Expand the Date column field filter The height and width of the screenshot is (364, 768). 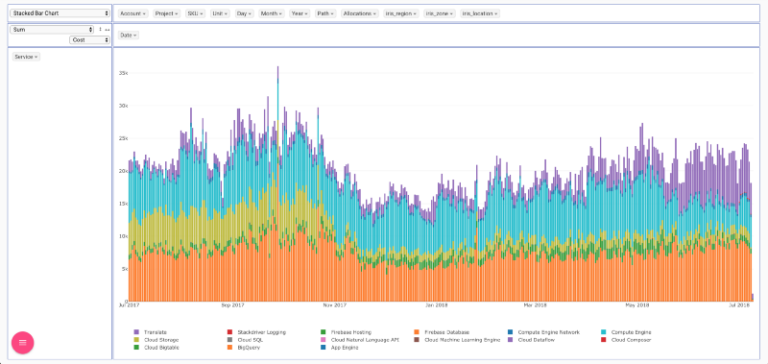pyautogui.click(x=128, y=35)
